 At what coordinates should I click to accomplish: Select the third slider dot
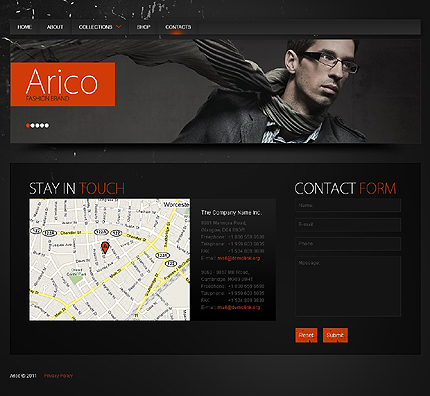(x=37, y=125)
